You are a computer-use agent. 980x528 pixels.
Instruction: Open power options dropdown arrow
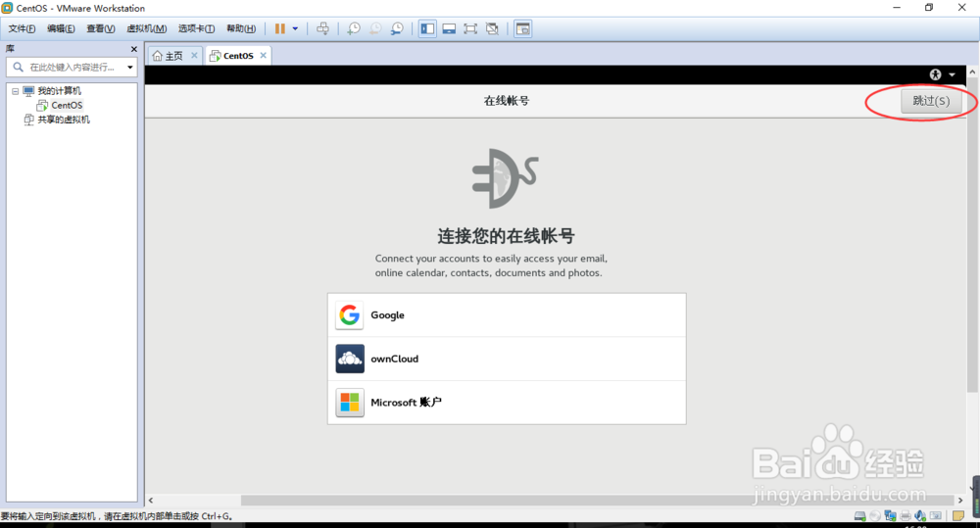pyautogui.click(x=295, y=28)
